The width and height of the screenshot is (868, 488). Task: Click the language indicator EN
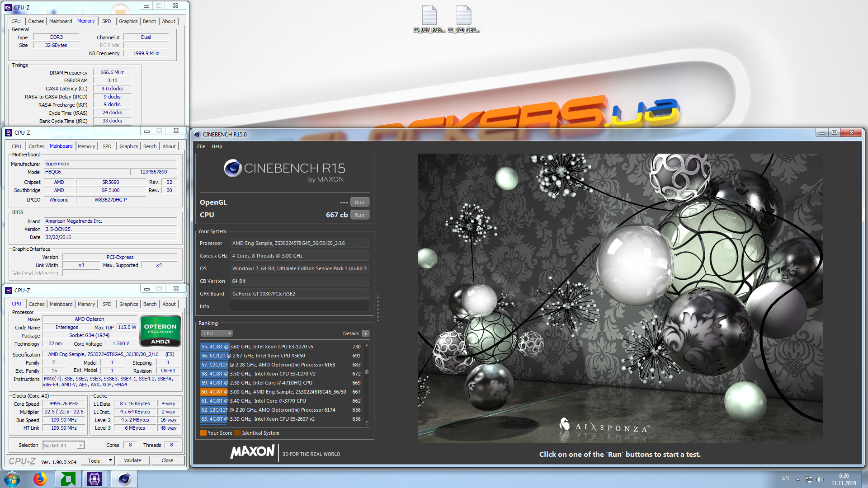785,478
